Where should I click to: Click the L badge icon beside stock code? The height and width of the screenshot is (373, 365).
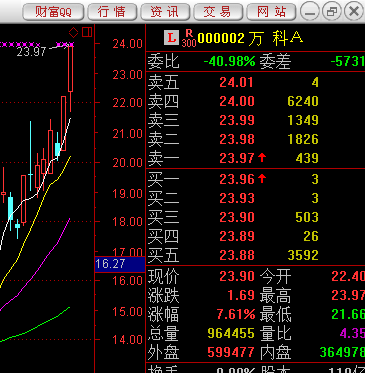click(172, 38)
